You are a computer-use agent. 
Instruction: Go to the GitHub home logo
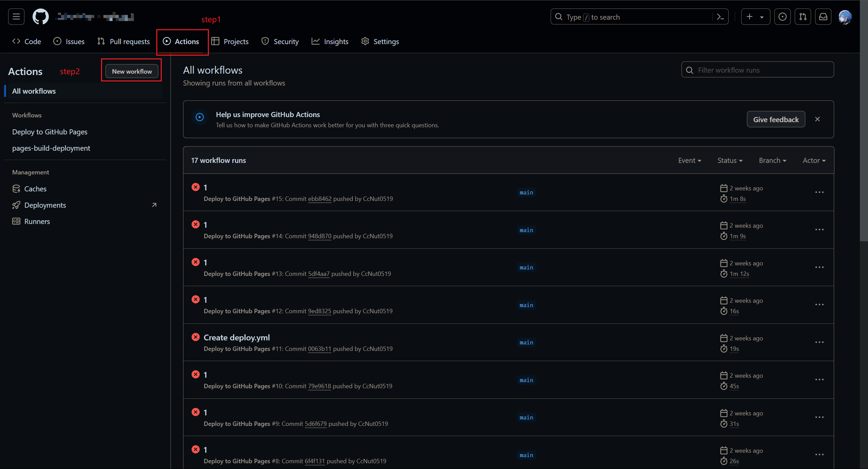click(x=41, y=17)
